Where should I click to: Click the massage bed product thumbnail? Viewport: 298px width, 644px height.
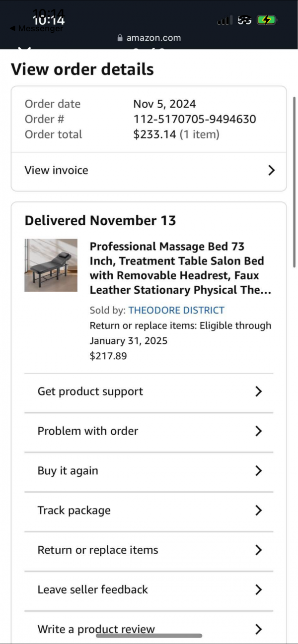tap(51, 265)
